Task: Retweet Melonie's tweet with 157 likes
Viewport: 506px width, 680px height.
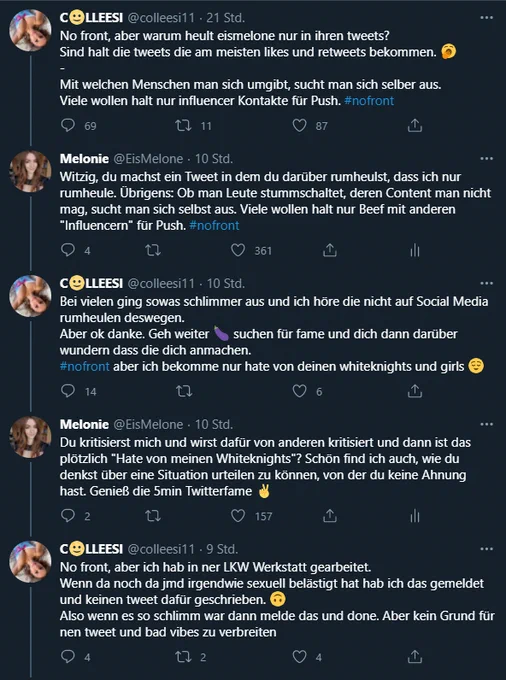Action: pos(153,516)
